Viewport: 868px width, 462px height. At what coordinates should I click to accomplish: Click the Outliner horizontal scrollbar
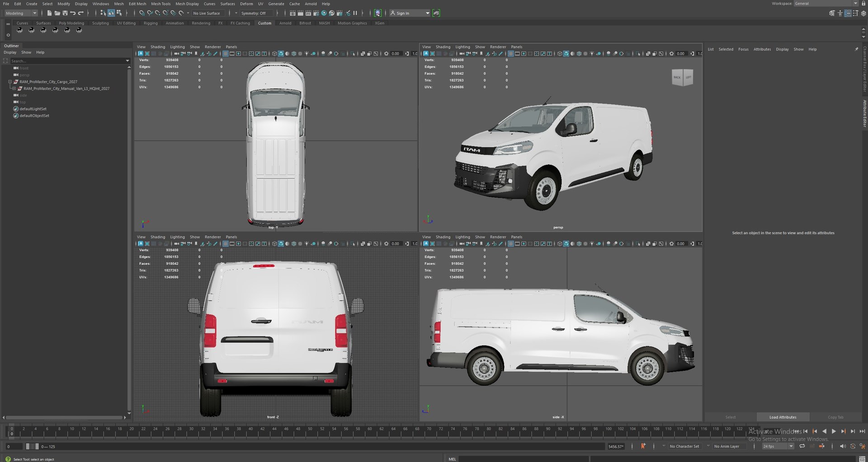pyautogui.click(x=64, y=417)
